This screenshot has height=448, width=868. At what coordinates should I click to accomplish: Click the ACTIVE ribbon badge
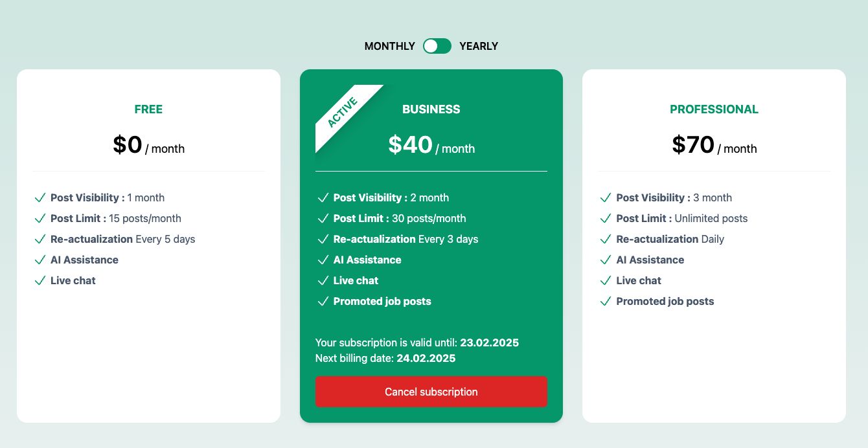[343, 112]
